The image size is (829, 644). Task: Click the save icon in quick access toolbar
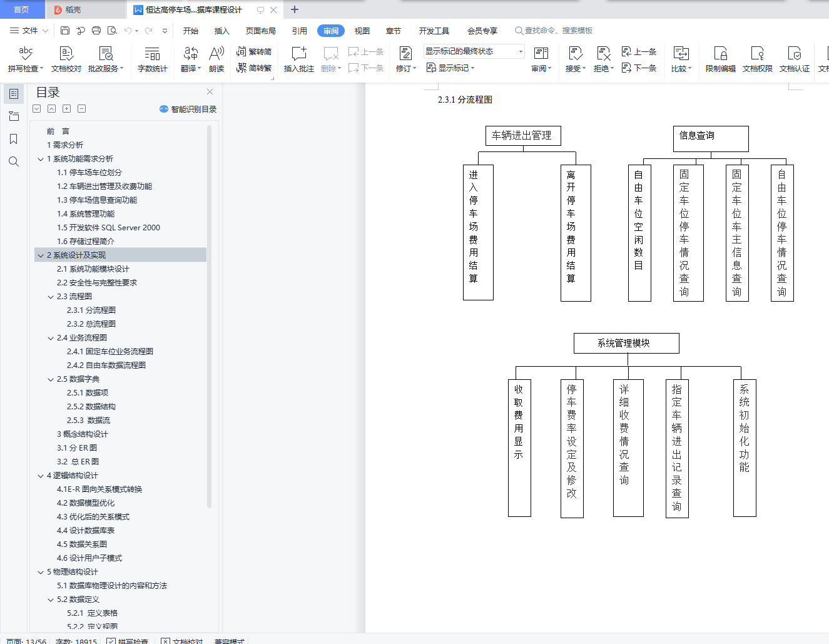pyautogui.click(x=65, y=31)
